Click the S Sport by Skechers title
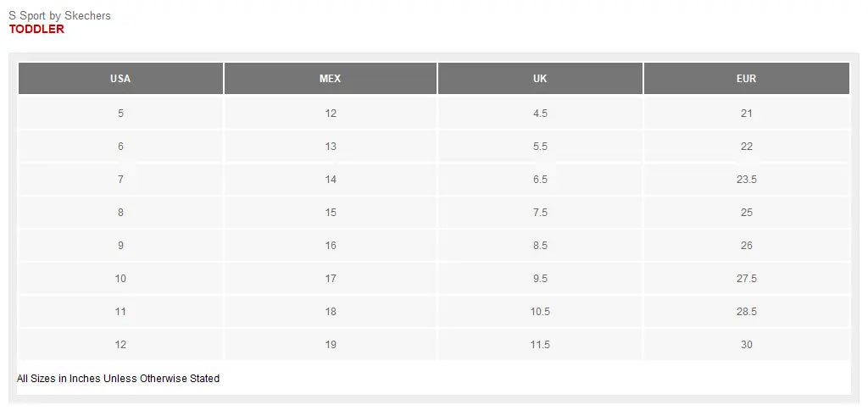 pyautogui.click(x=59, y=15)
